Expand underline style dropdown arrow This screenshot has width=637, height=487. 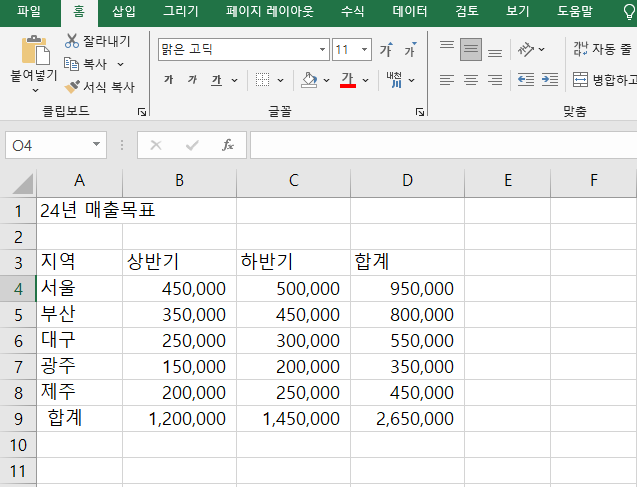[234, 80]
